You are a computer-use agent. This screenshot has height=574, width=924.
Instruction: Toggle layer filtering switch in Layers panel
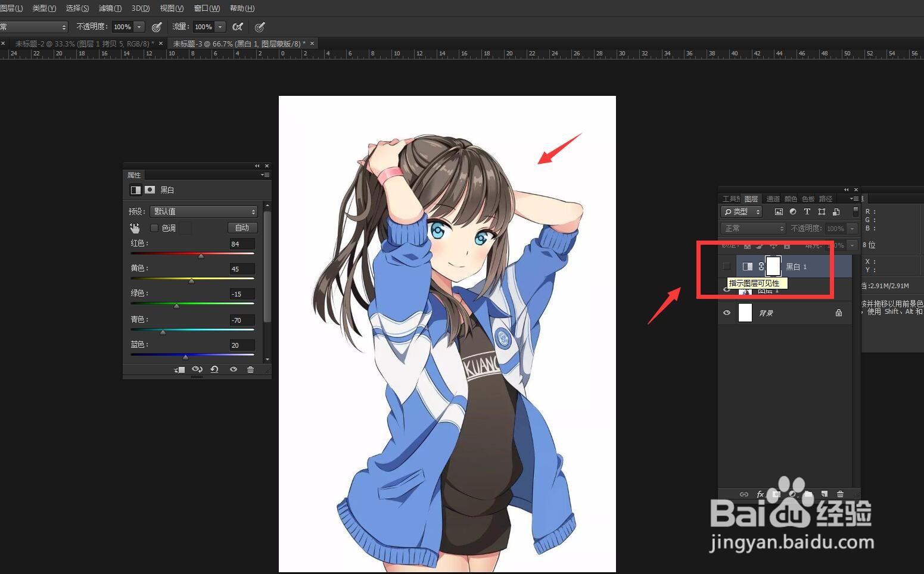click(x=856, y=212)
